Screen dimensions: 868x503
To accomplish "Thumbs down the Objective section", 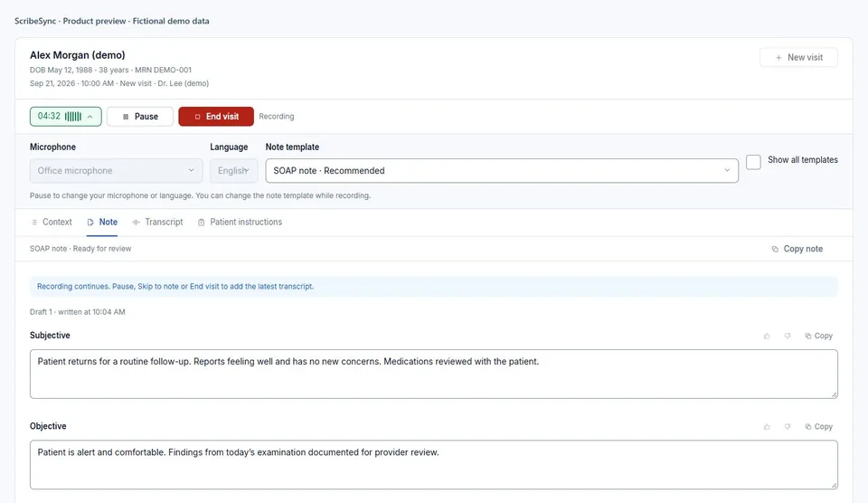I will coord(788,426).
